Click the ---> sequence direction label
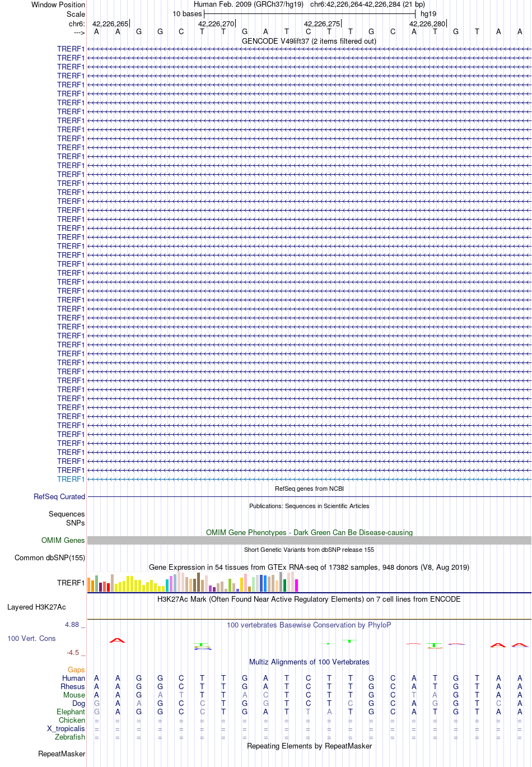The width and height of the screenshot is (532, 767). [79, 33]
